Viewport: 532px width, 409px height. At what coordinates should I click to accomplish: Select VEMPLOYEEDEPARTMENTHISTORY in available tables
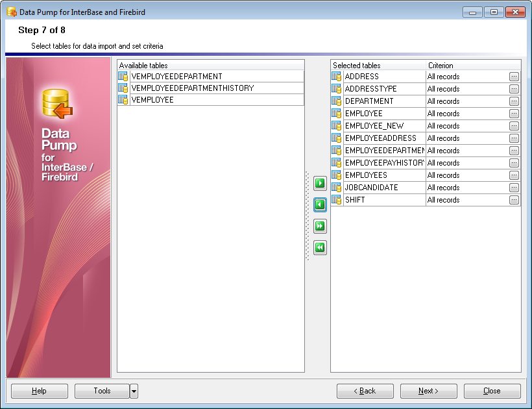192,88
